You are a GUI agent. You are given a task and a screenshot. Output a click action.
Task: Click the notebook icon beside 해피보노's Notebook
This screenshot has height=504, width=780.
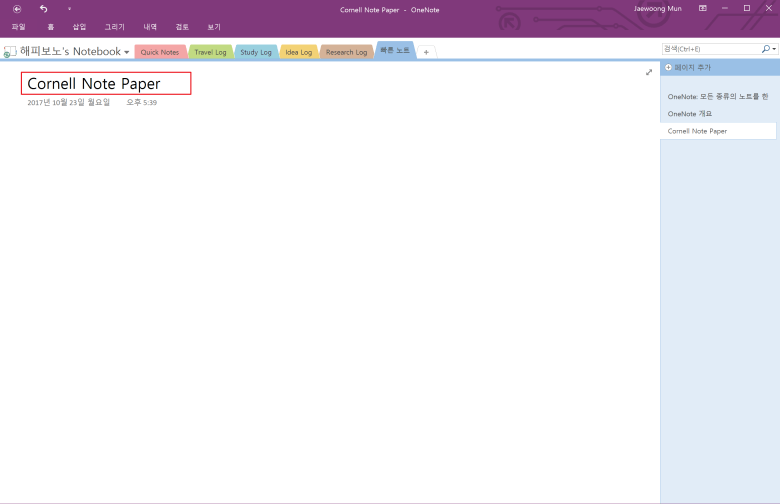pos(10,52)
